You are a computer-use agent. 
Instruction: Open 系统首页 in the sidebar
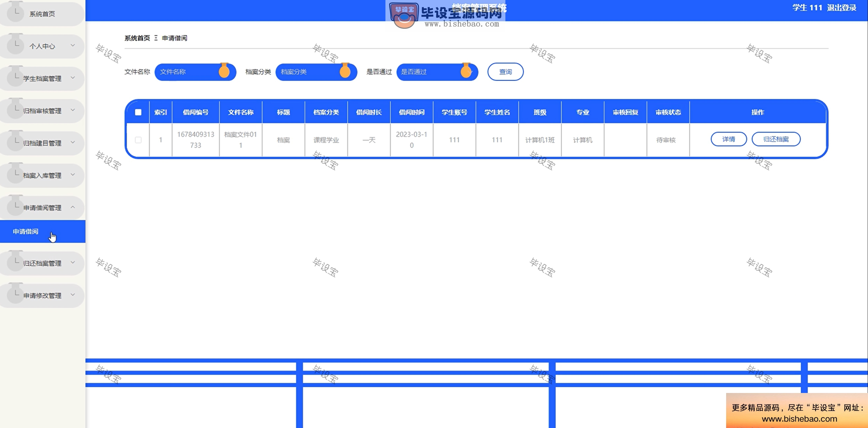42,14
